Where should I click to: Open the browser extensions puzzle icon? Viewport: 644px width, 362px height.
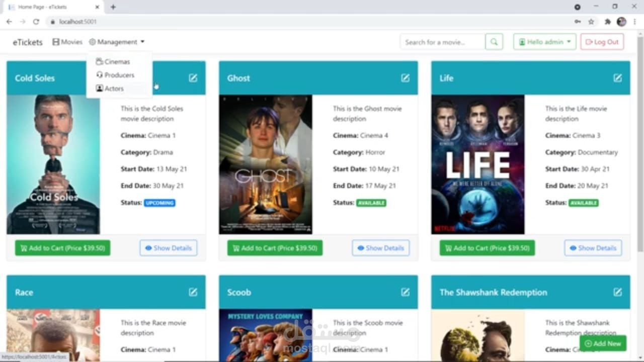click(607, 22)
